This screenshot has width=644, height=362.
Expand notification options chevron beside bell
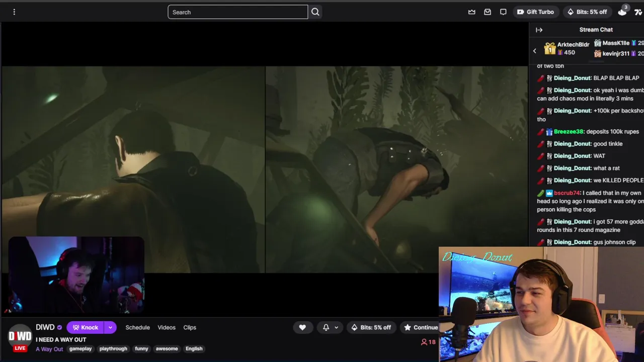pyautogui.click(x=336, y=327)
